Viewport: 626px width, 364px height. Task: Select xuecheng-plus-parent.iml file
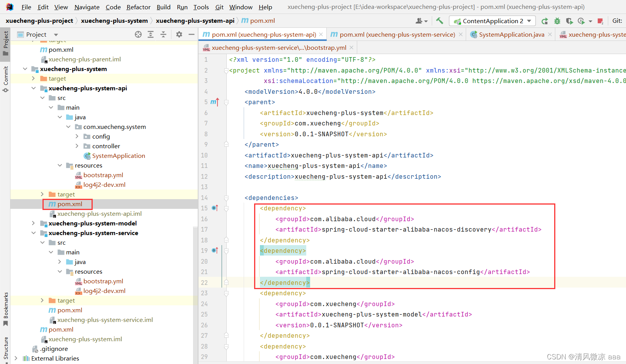pyautogui.click(x=85, y=59)
